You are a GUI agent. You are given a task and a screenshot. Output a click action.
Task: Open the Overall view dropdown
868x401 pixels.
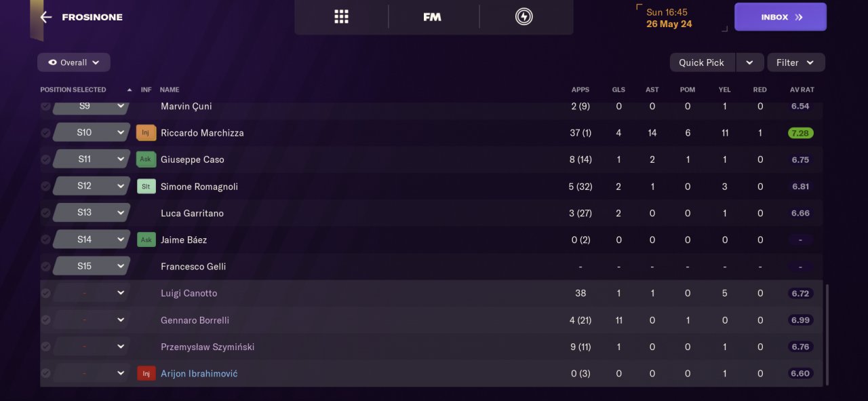(74, 62)
